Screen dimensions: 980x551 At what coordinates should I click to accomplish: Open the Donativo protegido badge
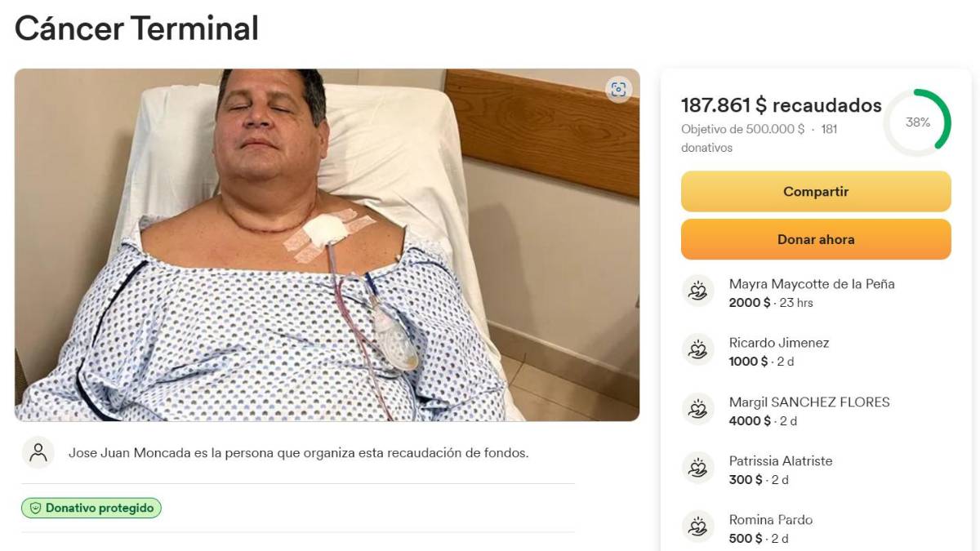click(x=91, y=508)
